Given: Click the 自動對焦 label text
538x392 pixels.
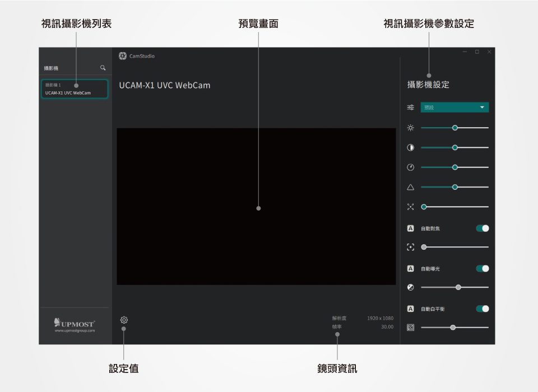Looking at the screenshot, I should pyautogui.click(x=430, y=228).
